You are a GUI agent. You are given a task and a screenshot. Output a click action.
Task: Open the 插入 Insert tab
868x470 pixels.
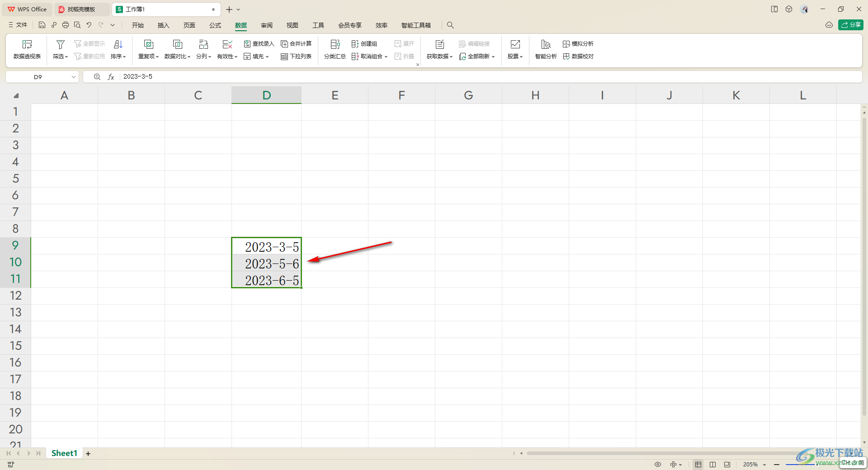tap(163, 25)
